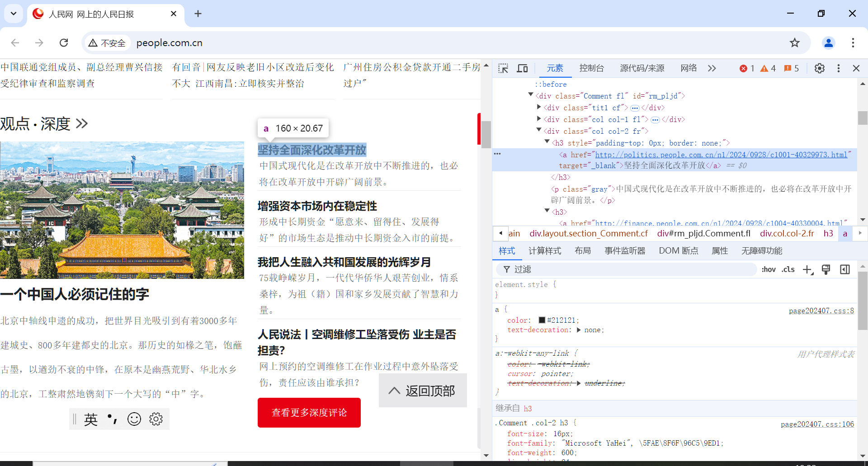Click the styles 过滤 filter field
The width and height of the screenshot is (868, 466).
627,269
